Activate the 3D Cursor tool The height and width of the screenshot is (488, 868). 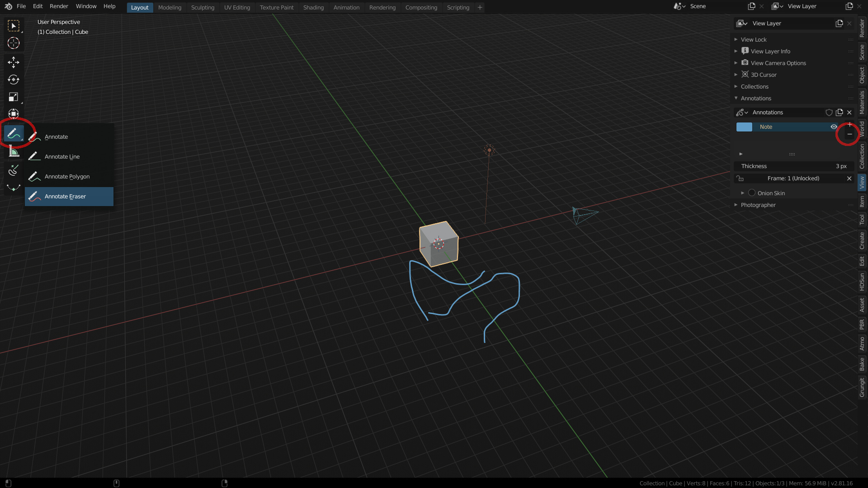[14, 43]
